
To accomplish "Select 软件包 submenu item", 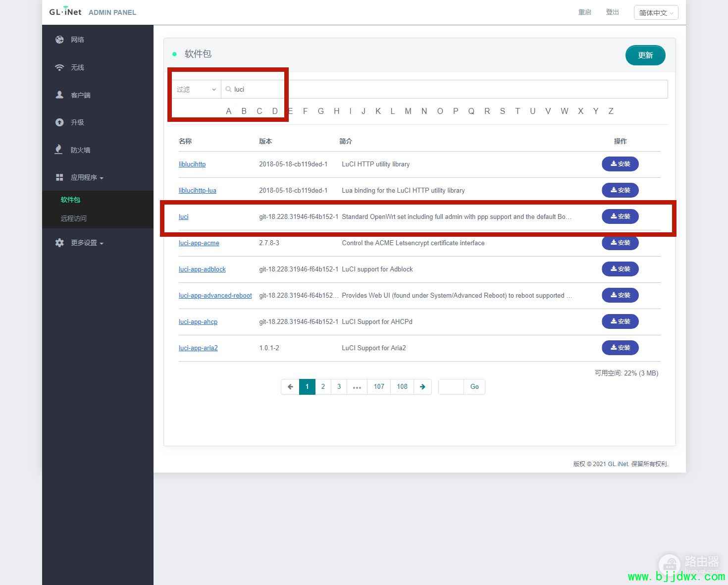I will tap(70, 200).
